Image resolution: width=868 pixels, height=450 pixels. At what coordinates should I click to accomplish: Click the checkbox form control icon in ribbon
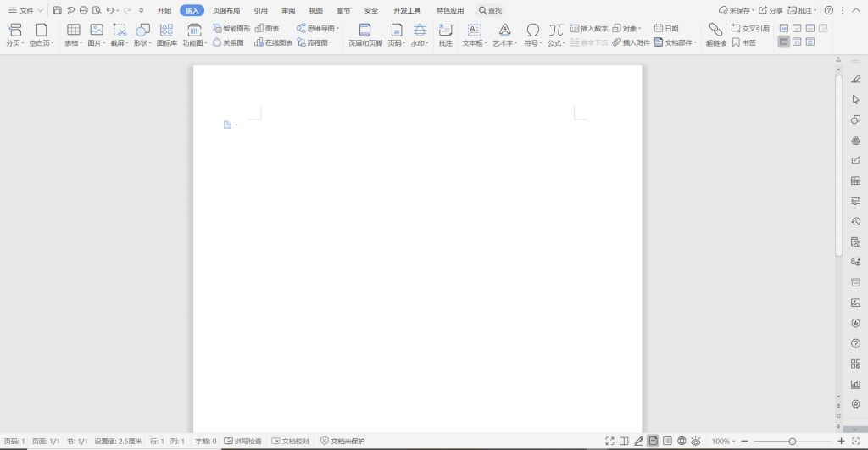797,28
